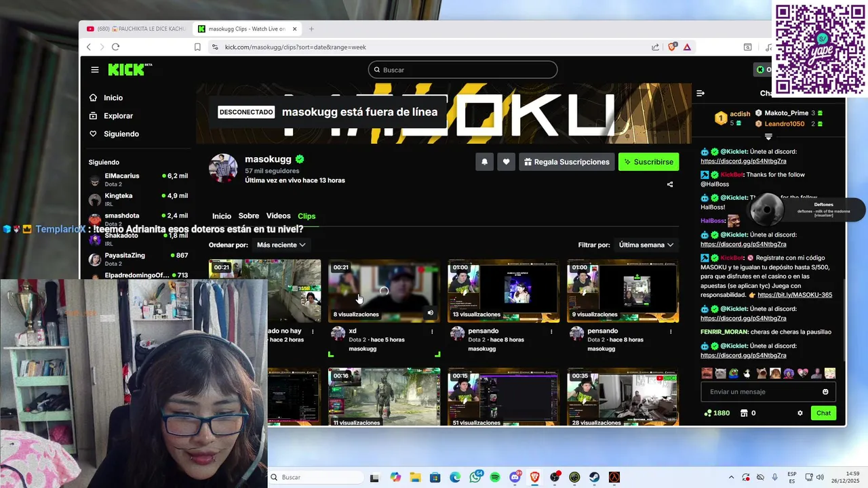Image resolution: width=868 pixels, height=488 pixels.
Task: Go back in the browser
Action: coord(88,47)
